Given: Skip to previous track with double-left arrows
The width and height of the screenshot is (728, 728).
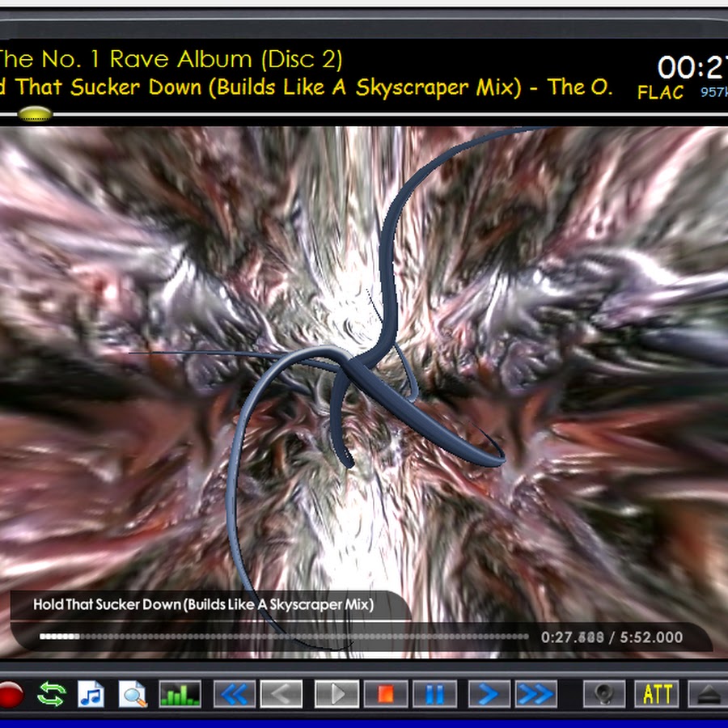Looking at the screenshot, I should [235, 694].
